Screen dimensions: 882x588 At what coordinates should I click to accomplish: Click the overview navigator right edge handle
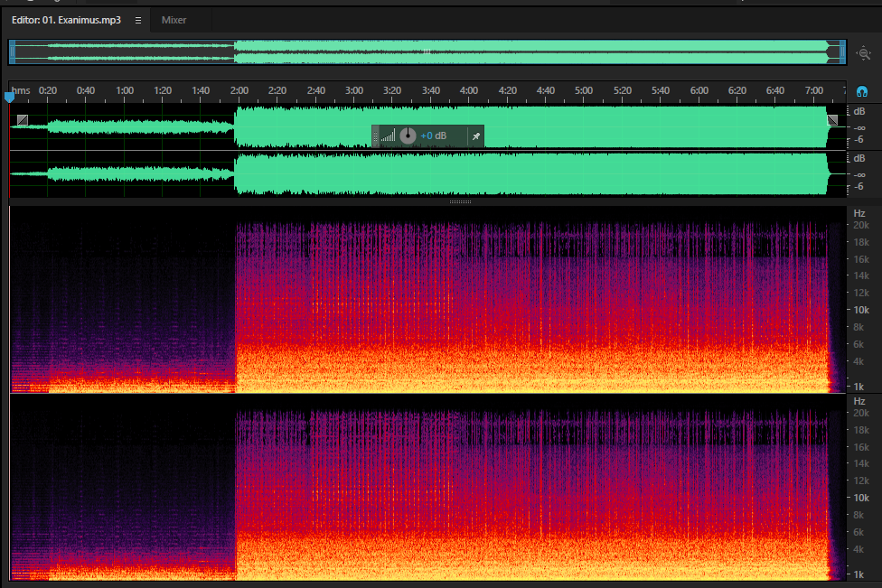pos(842,52)
